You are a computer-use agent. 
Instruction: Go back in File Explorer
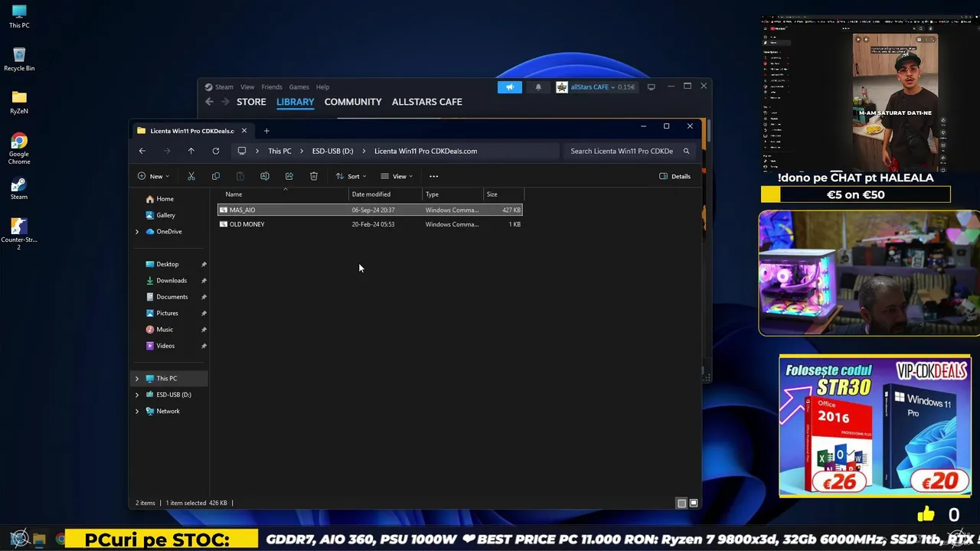point(142,151)
